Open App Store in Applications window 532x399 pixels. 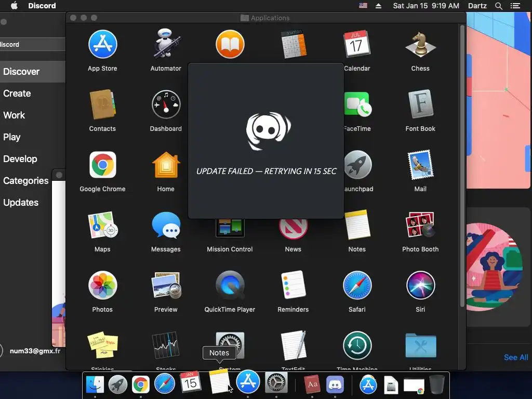tap(102, 45)
